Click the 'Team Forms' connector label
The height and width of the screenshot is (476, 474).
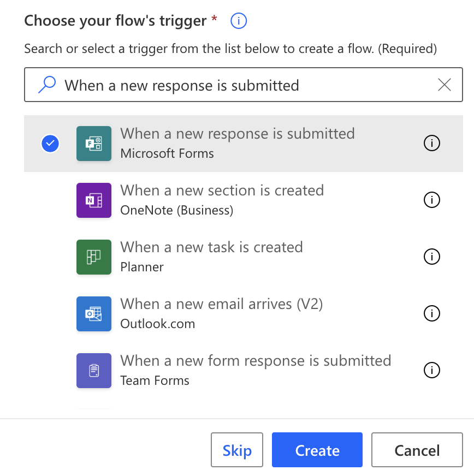click(155, 380)
